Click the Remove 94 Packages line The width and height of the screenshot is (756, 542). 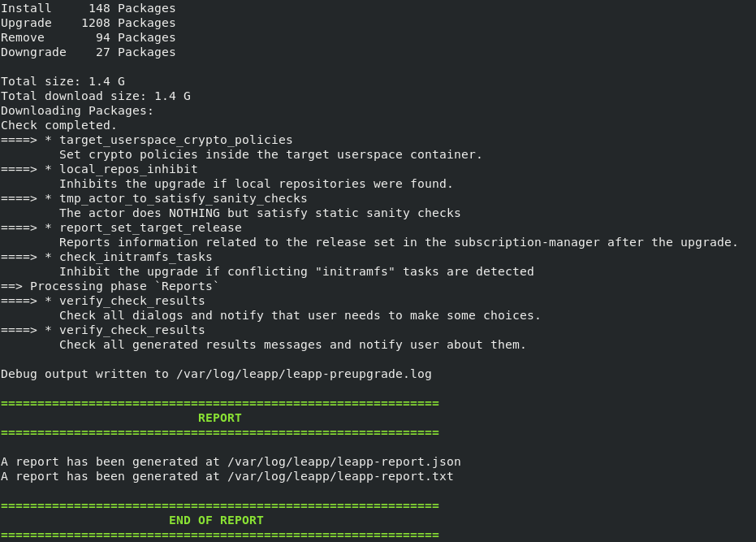pyautogui.click(x=88, y=37)
